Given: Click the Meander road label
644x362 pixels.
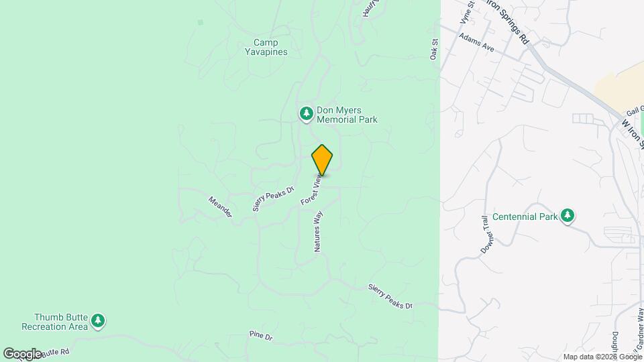Looking at the screenshot, I should tap(220, 207).
